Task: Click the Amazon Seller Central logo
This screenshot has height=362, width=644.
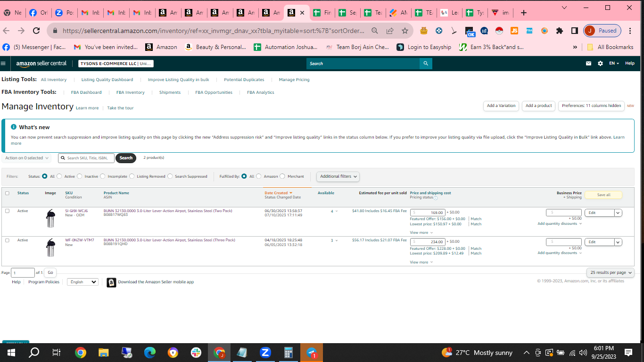Action: tap(41, 63)
